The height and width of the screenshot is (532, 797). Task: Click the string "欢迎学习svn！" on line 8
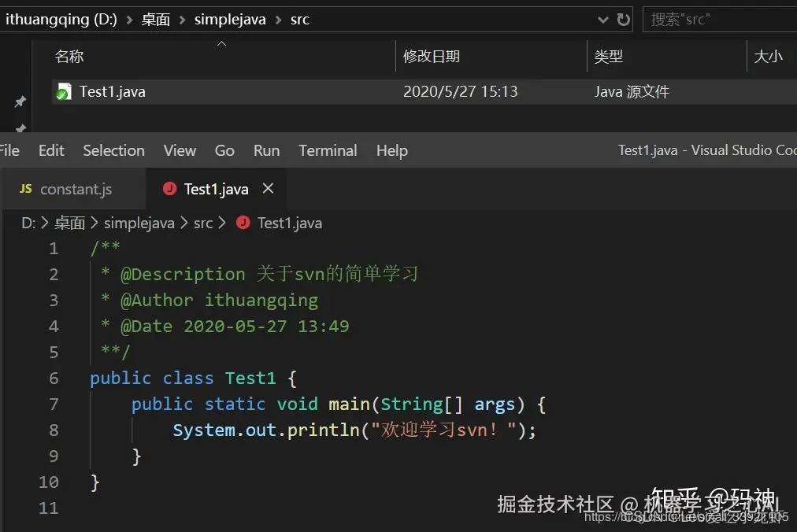[x=443, y=430]
